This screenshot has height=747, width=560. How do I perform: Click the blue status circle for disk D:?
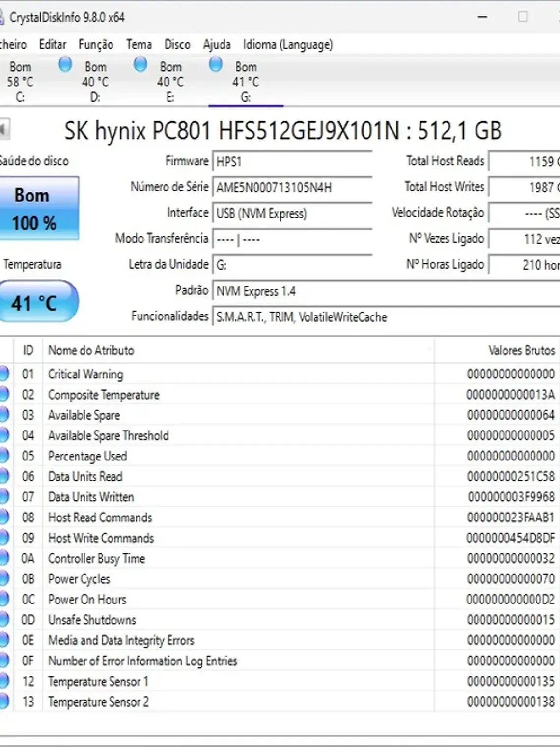[x=65, y=64]
